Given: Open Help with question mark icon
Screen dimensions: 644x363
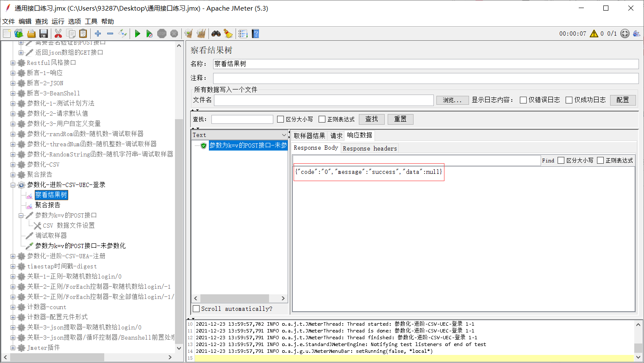Looking at the screenshot, I should tap(255, 34).
